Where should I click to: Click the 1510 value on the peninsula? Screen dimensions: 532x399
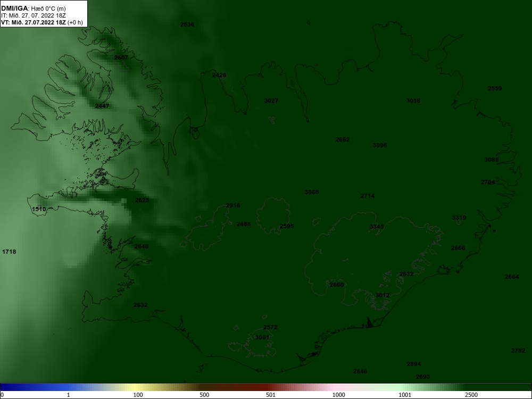point(39,209)
